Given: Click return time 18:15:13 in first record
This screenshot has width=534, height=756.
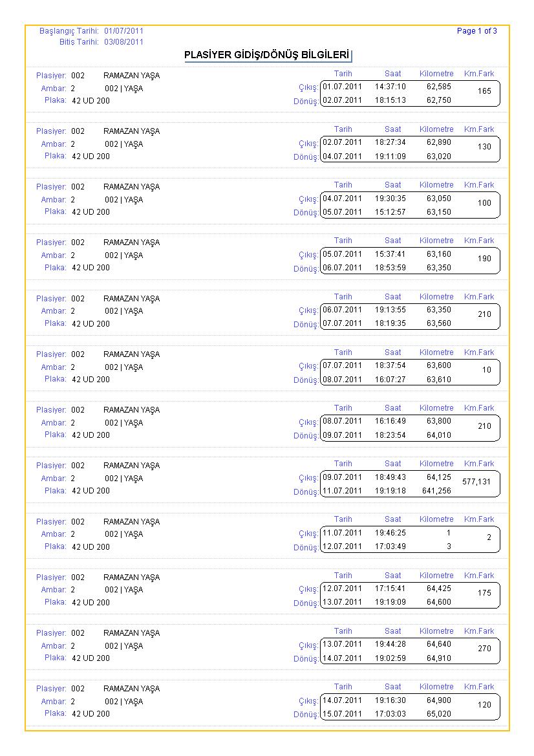Looking at the screenshot, I should [x=390, y=100].
